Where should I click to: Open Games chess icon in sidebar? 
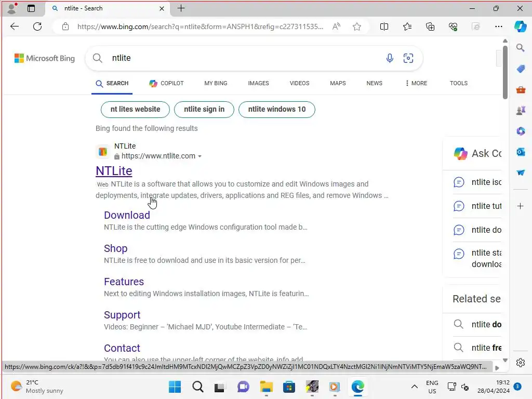click(x=521, y=111)
